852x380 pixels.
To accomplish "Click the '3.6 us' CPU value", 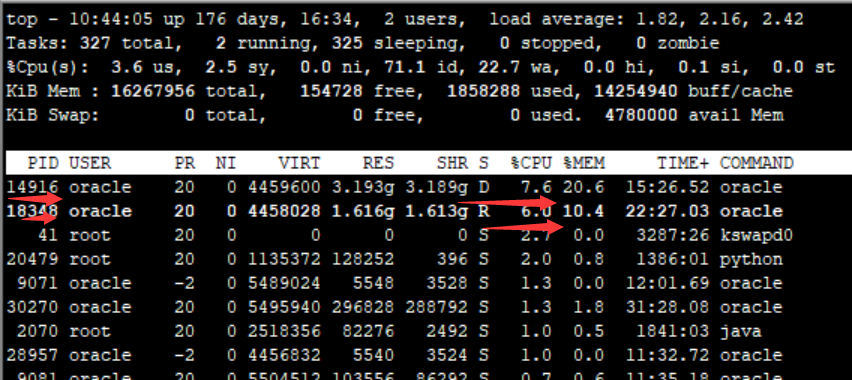I will coord(142,67).
